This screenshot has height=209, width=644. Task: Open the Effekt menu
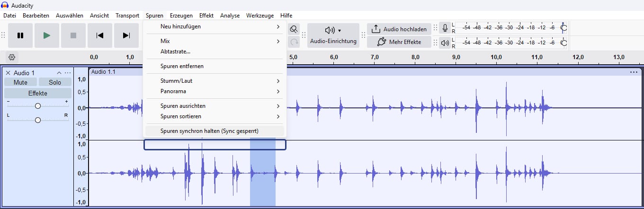pos(206,16)
